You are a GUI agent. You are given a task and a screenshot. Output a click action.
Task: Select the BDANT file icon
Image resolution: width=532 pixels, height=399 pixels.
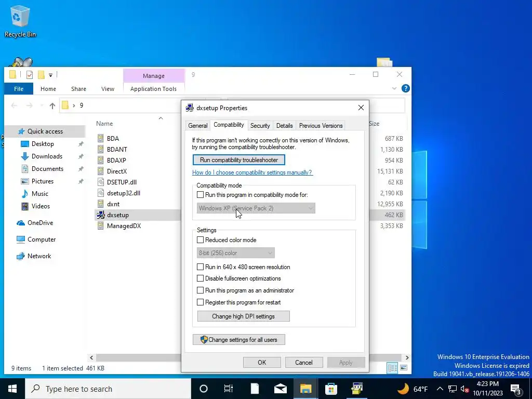click(100, 149)
